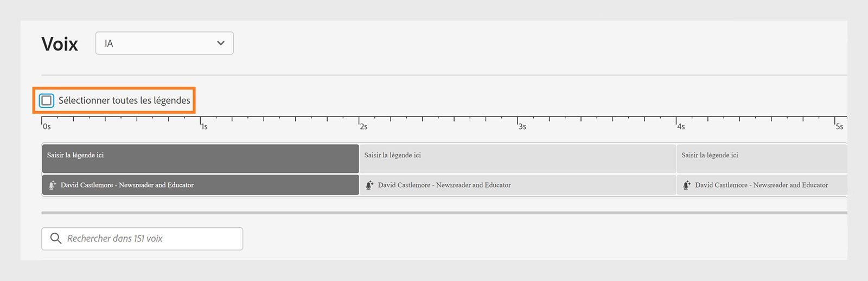Click second caption's David Castlemore voice label
Image resolution: width=868 pixels, height=281 pixels.
click(x=444, y=185)
